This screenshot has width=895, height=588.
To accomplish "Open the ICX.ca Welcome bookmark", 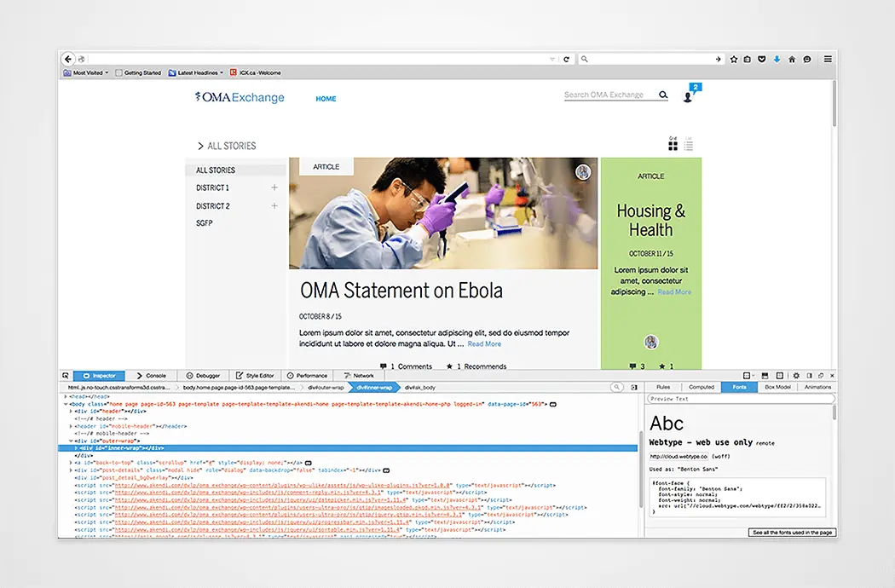I will coord(255,73).
